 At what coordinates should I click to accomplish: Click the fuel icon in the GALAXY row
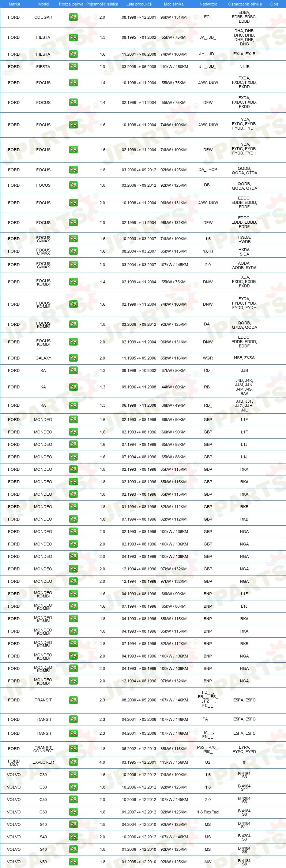tap(73, 358)
